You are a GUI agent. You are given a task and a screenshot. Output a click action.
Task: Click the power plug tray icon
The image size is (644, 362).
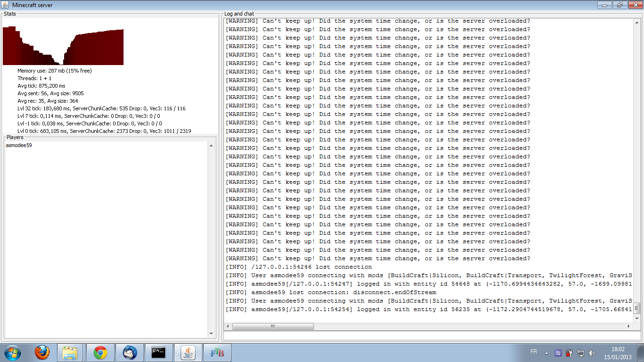pyautogui.click(x=570, y=353)
